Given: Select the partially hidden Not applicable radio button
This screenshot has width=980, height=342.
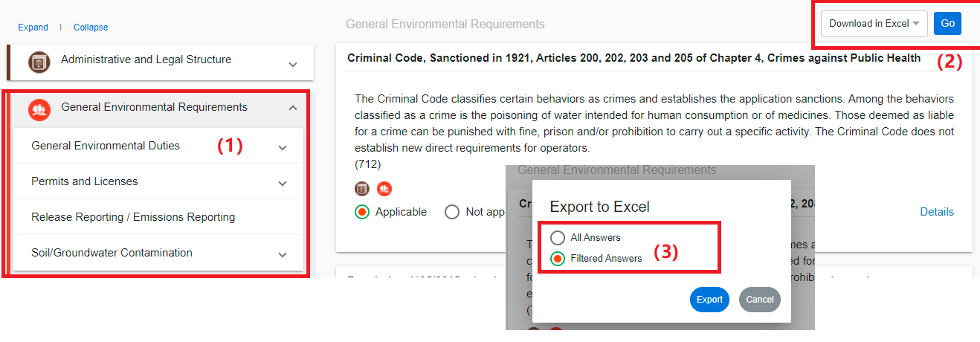Looking at the screenshot, I should coord(452,212).
